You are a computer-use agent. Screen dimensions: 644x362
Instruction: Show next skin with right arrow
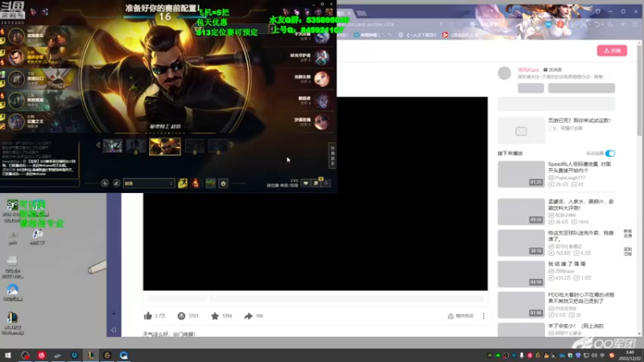(232, 145)
